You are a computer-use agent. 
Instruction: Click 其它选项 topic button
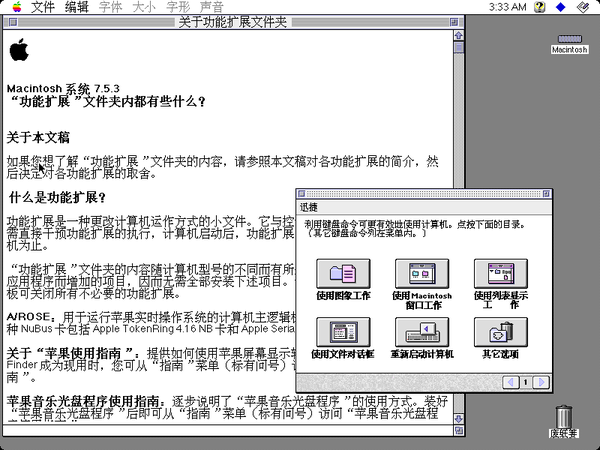(501, 332)
